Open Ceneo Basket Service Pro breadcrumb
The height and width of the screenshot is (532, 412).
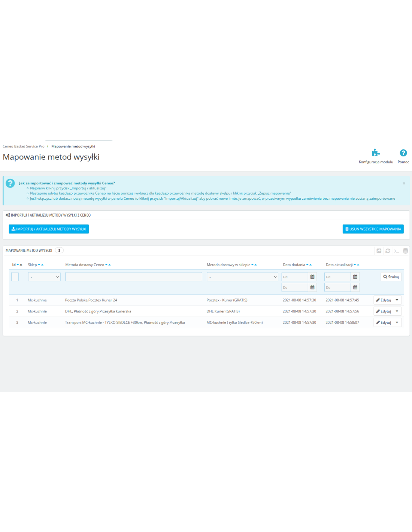click(x=24, y=146)
